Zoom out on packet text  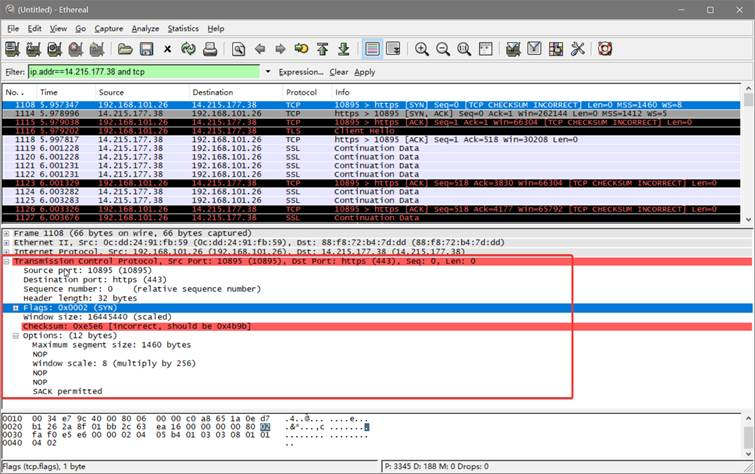[443, 49]
